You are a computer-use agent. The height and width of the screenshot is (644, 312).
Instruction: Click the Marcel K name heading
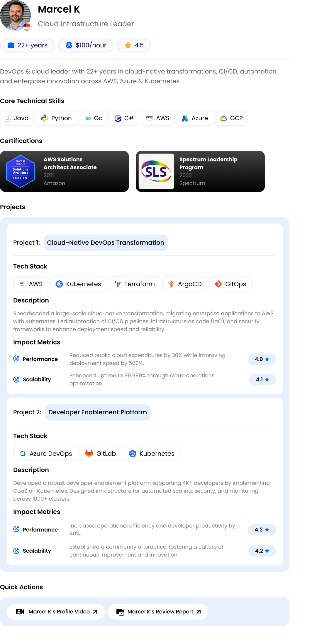[x=59, y=9]
